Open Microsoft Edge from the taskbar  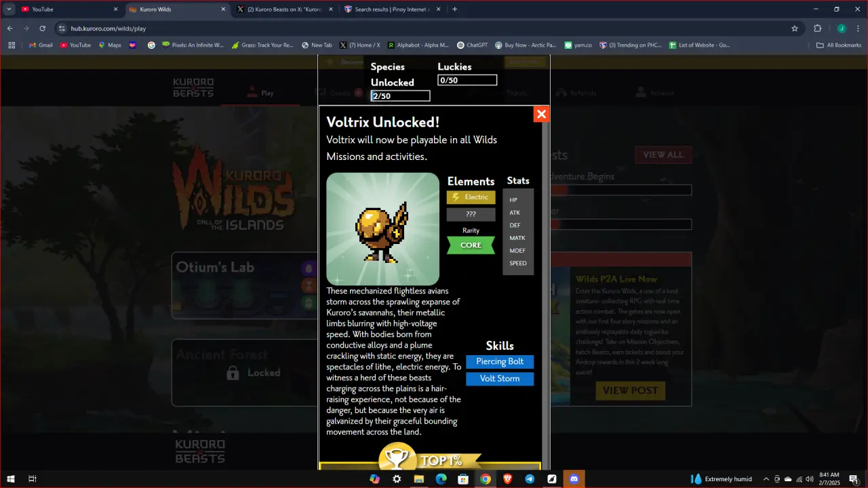click(441, 479)
